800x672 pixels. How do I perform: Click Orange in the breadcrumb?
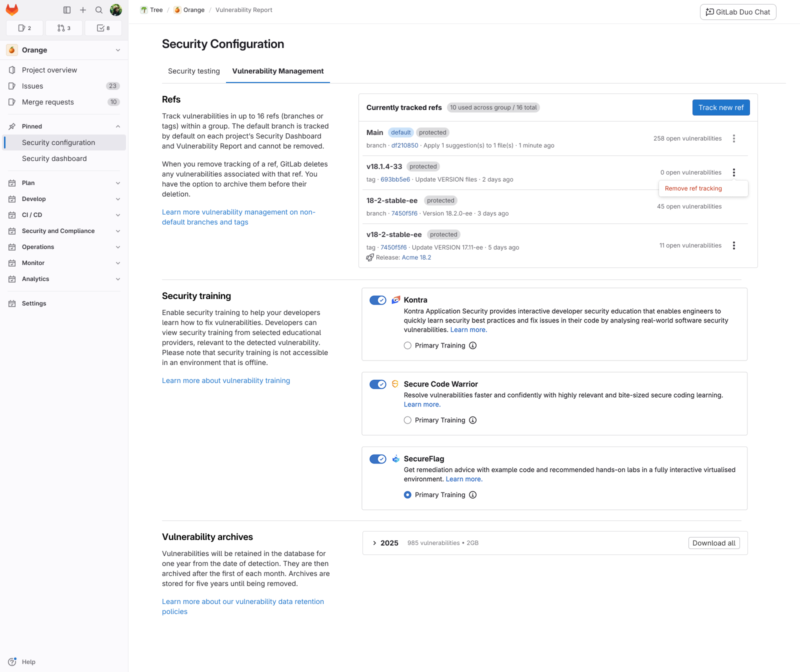click(194, 10)
